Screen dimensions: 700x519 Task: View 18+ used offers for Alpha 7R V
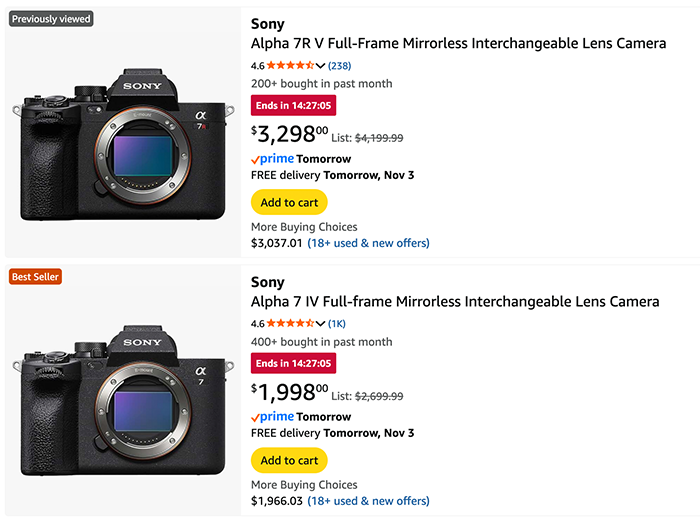tap(368, 243)
